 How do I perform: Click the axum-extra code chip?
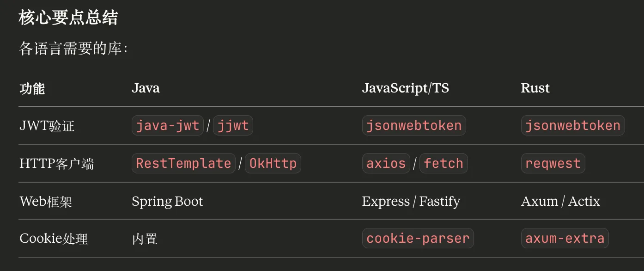pyautogui.click(x=565, y=238)
